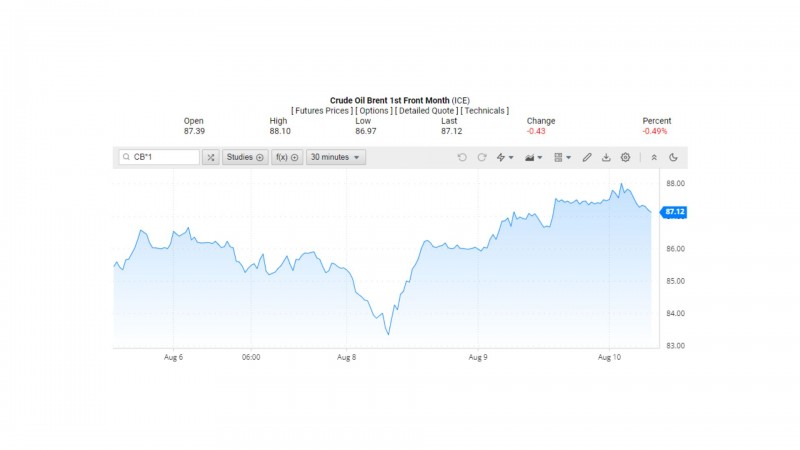Open the Studies menu
Viewport: 800px width, 450px height.
point(245,157)
